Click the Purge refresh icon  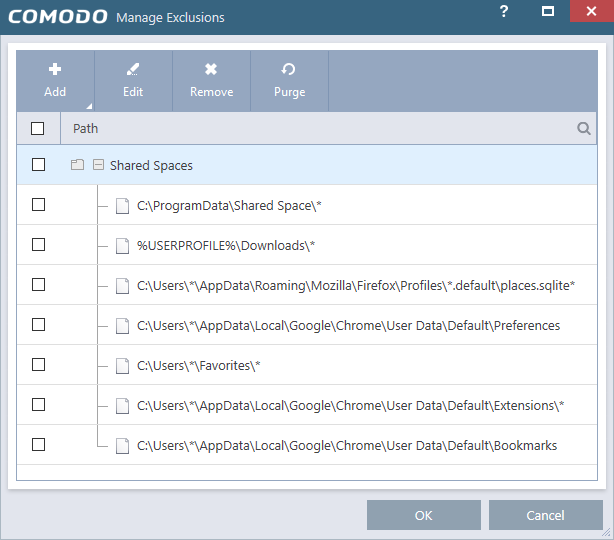click(x=289, y=69)
